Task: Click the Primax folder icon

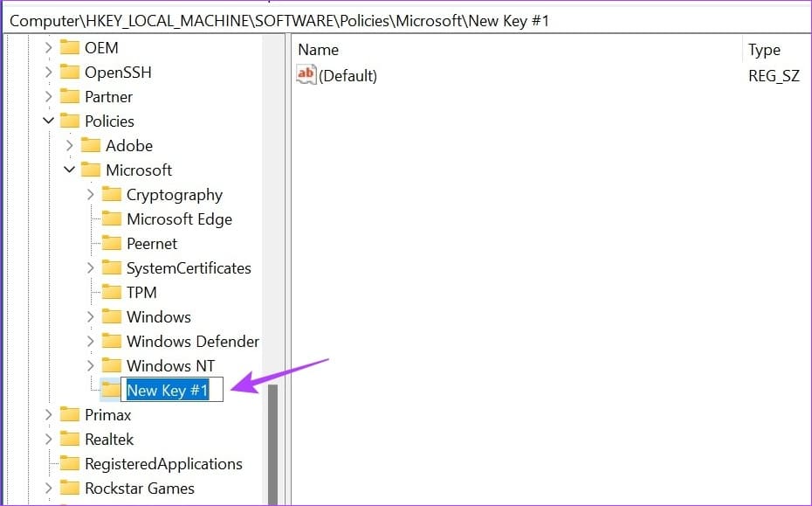Action: (69, 414)
